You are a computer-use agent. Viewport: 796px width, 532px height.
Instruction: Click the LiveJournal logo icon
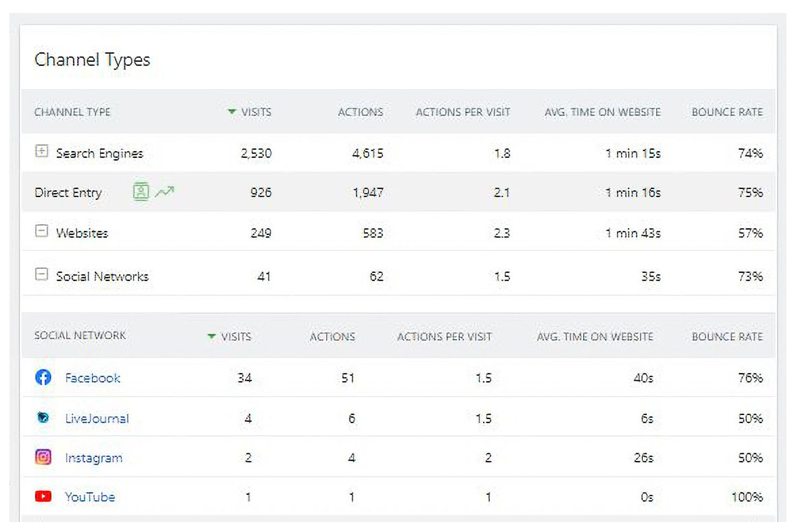(43, 417)
